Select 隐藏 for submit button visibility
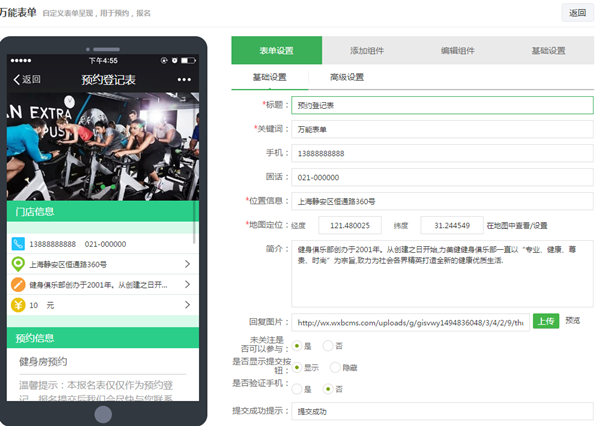This screenshot has width=600, height=426. click(335, 367)
